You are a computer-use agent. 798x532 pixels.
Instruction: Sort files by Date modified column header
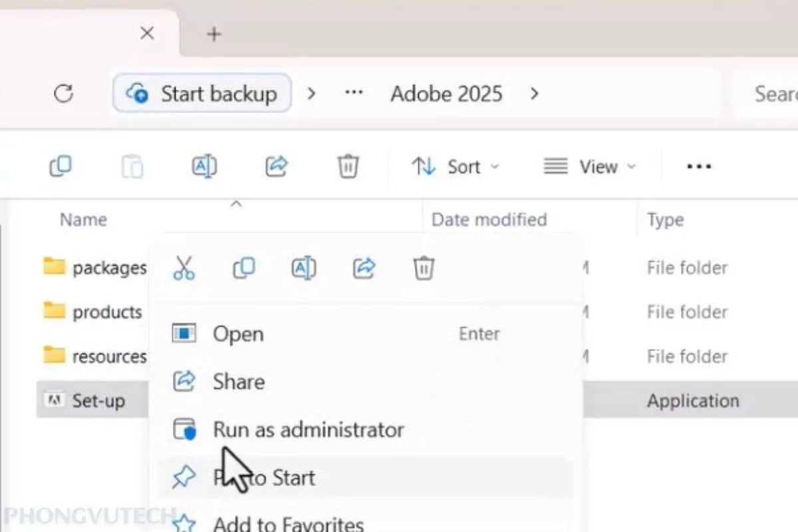click(489, 220)
